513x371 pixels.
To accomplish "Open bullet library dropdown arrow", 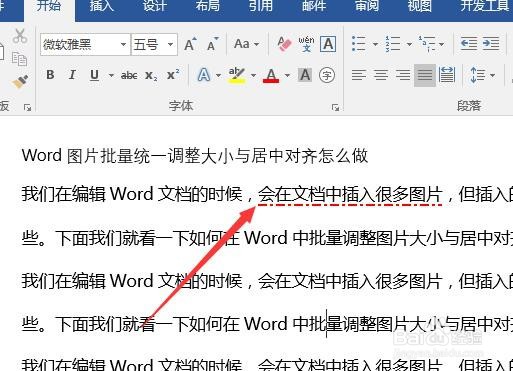I will pos(375,44).
